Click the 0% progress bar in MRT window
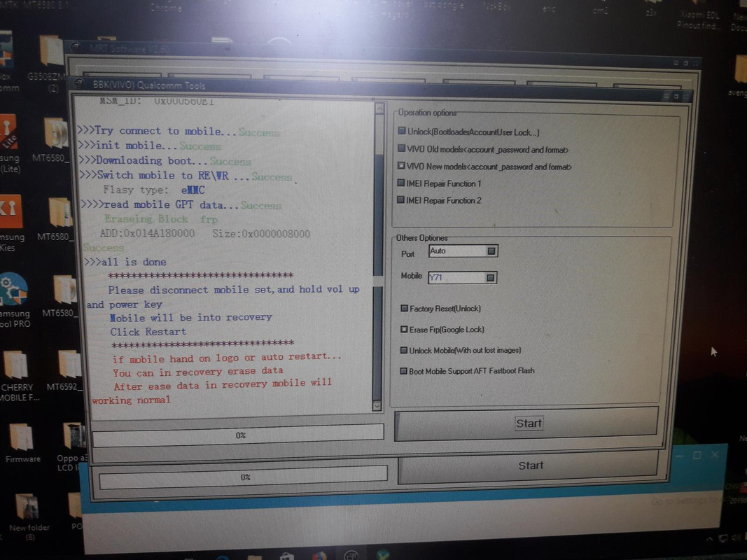Viewport: 747px width, 560px height. [243, 477]
